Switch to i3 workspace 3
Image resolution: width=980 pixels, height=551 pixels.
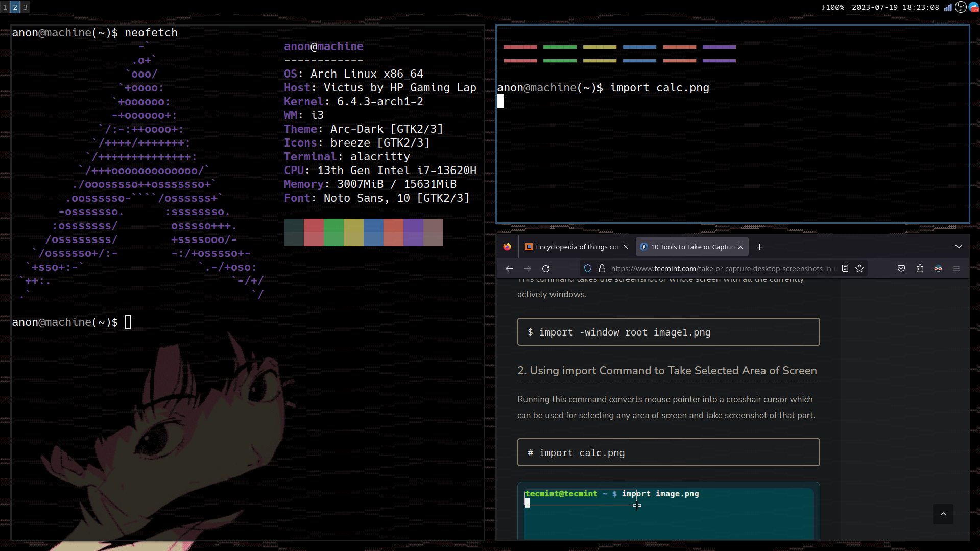pos(25,7)
